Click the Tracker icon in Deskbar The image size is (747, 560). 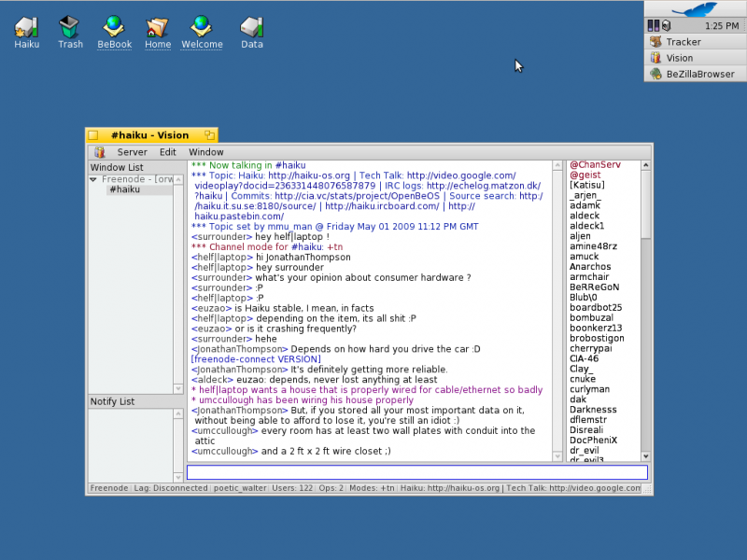coord(656,42)
